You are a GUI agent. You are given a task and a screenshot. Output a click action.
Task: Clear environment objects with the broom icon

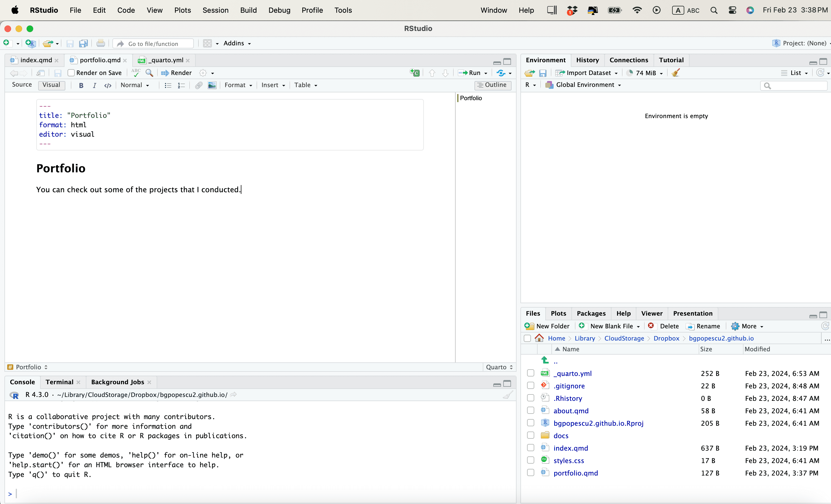(675, 73)
